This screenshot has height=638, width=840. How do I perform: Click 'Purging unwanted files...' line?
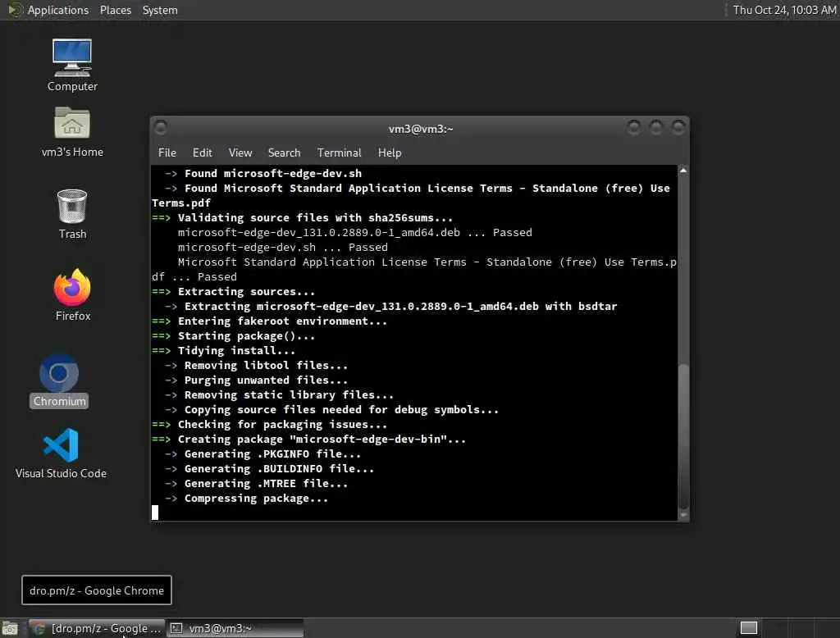tap(256, 380)
